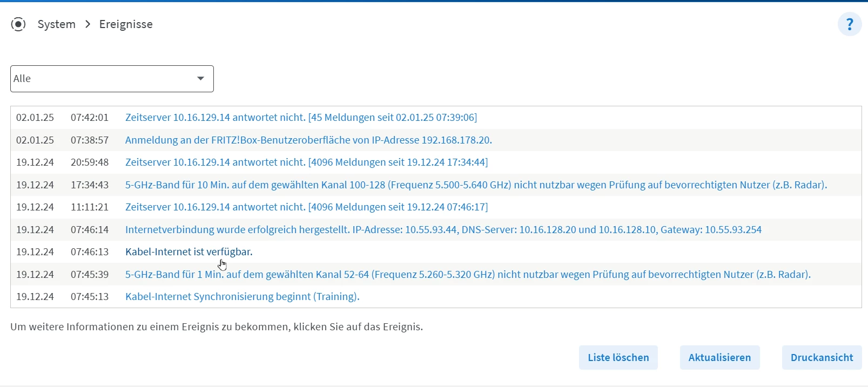Open the help question mark icon
Viewport: 868px width, 388px height.
point(849,24)
